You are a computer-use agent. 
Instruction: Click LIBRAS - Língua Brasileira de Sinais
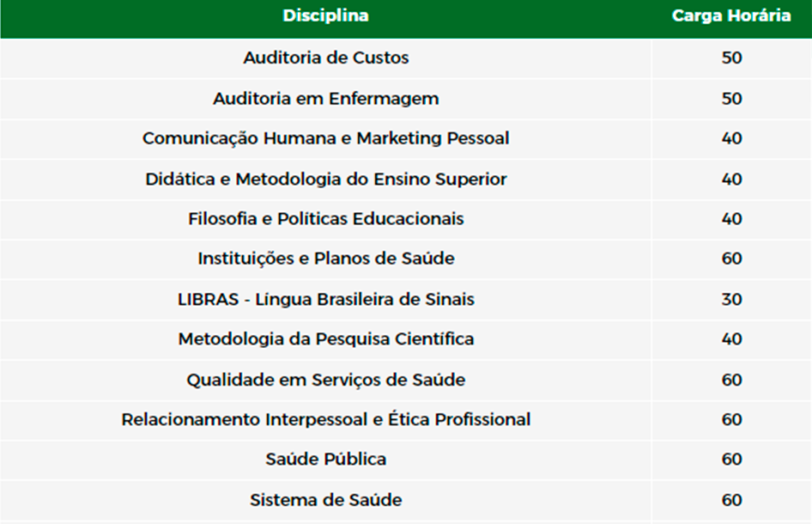325,299
